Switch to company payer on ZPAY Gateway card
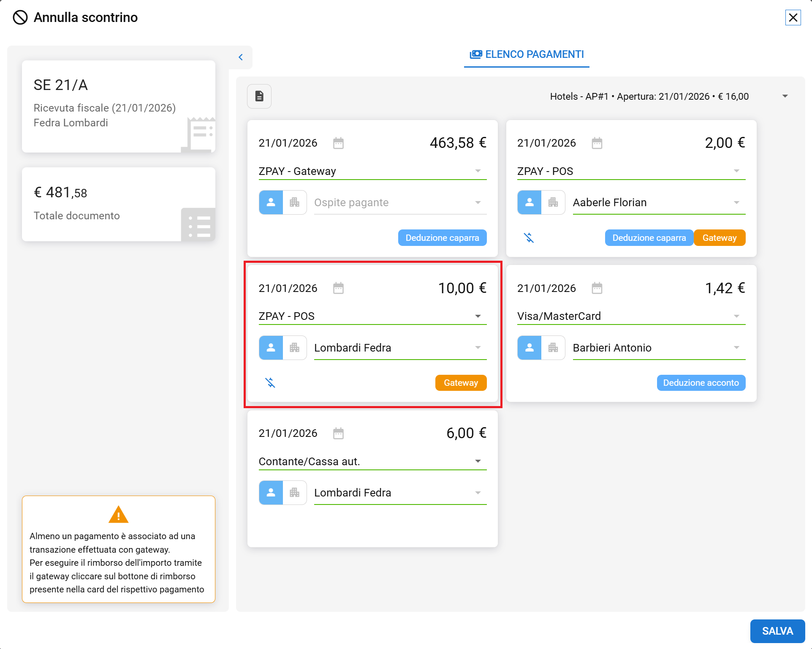 (294, 203)
